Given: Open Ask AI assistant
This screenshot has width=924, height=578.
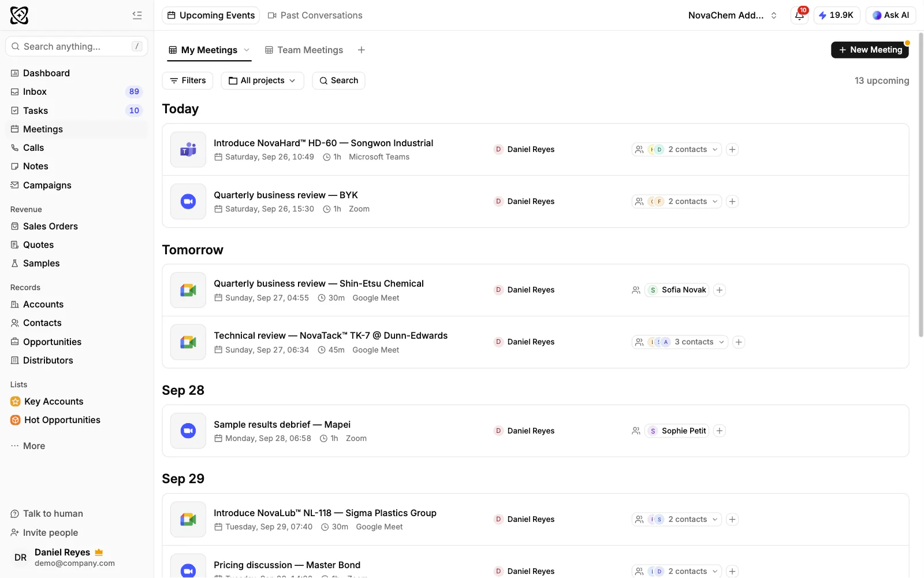Looking at the screenshot, I should tap(891, 15).
